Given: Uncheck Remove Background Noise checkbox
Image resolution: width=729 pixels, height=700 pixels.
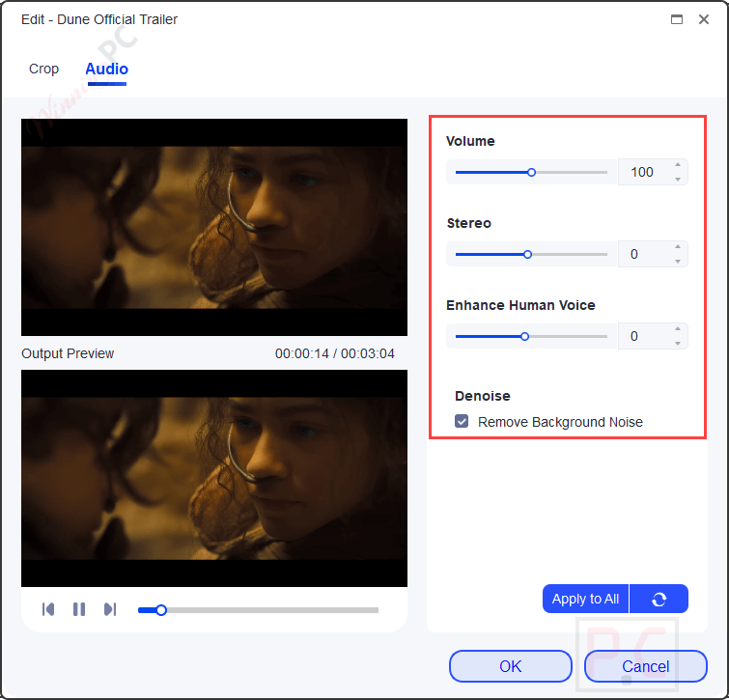Looking at the screenshot, I should [462, 422].
